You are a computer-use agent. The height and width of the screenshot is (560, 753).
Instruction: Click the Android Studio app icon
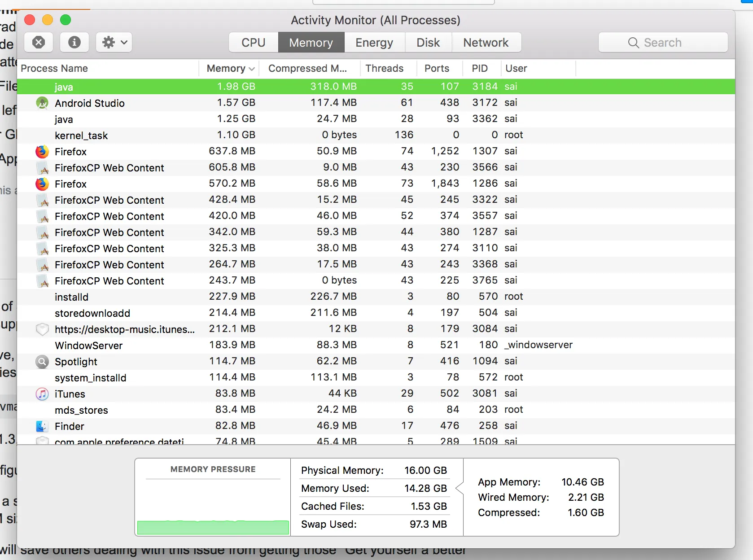point(42,103)
